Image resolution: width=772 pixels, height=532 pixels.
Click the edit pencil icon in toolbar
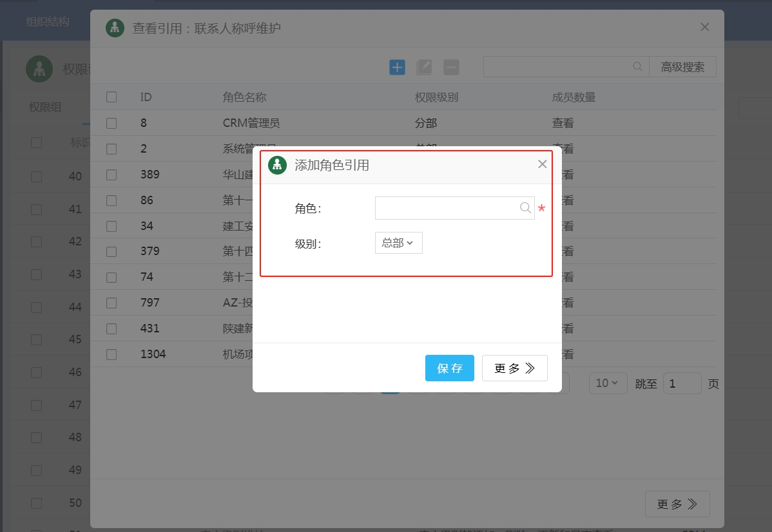click(424, 67)
